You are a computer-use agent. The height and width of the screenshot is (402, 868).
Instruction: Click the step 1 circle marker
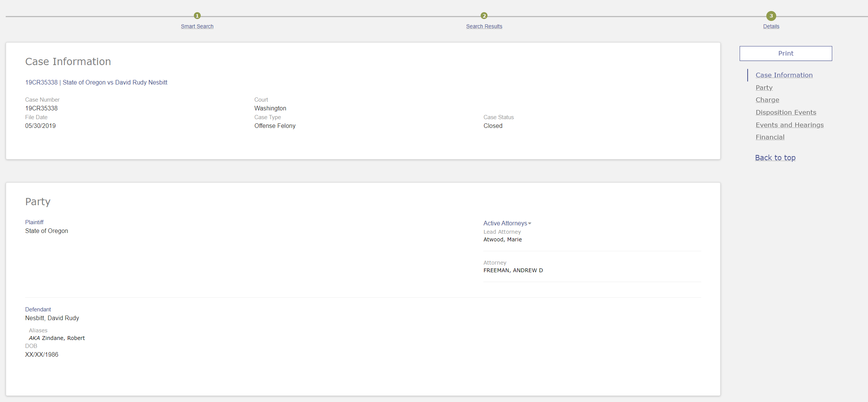pos(197,16)
